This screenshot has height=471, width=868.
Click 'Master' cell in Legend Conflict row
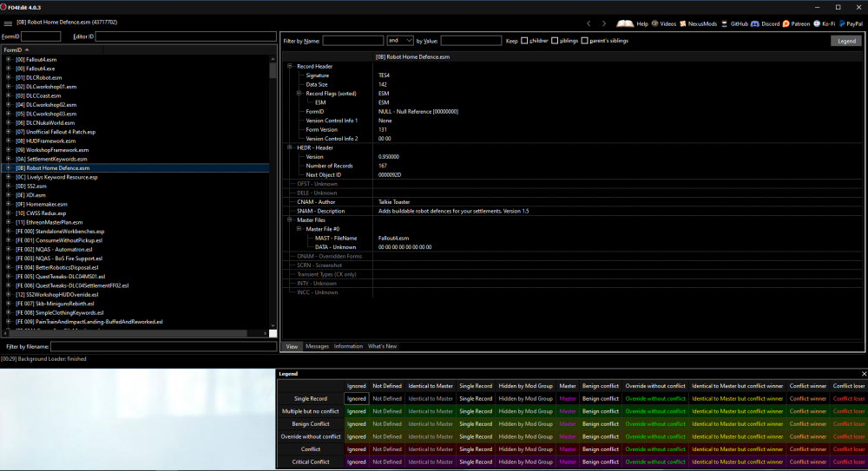(568, 449)
